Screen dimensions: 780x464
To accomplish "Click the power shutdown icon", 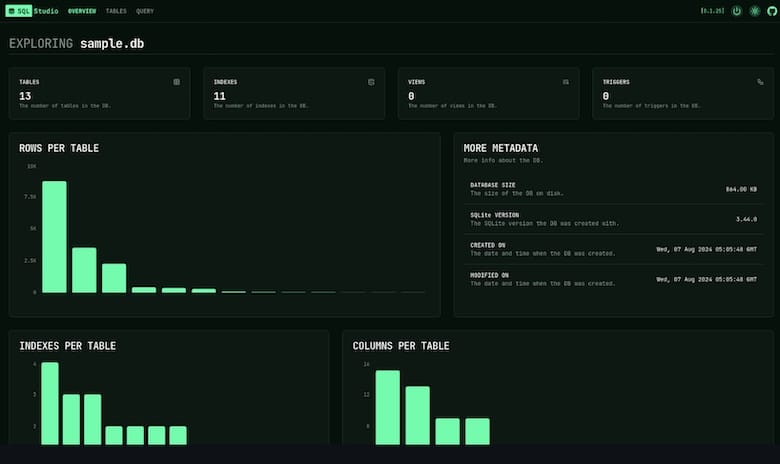I will click(737, 11).
